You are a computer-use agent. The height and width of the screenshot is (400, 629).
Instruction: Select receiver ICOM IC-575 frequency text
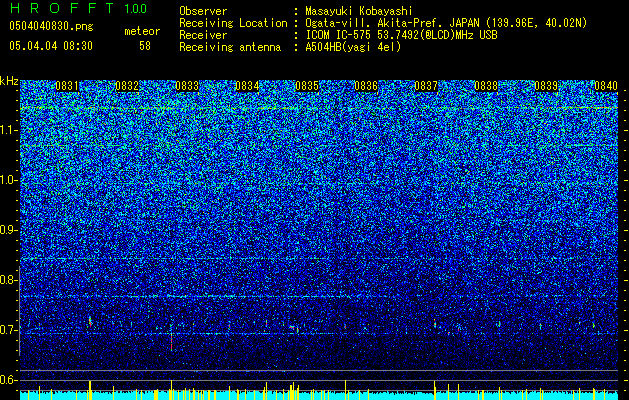pos(401,35)
